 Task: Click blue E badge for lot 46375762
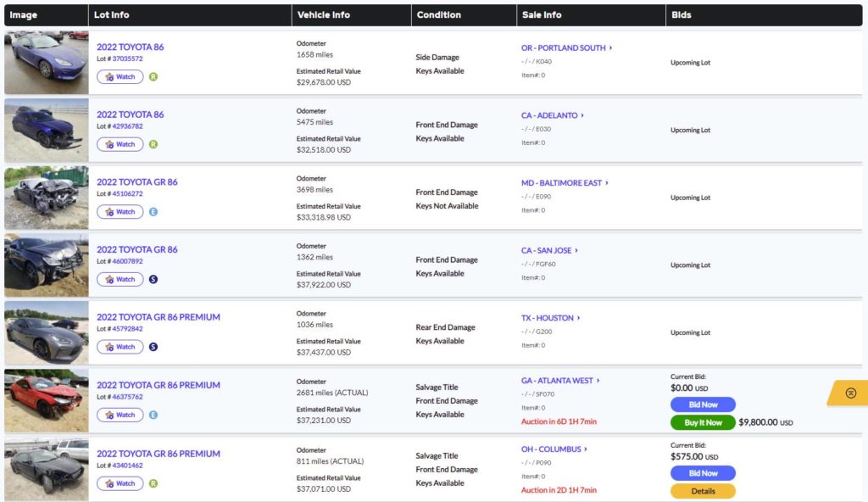coord(153,415)
